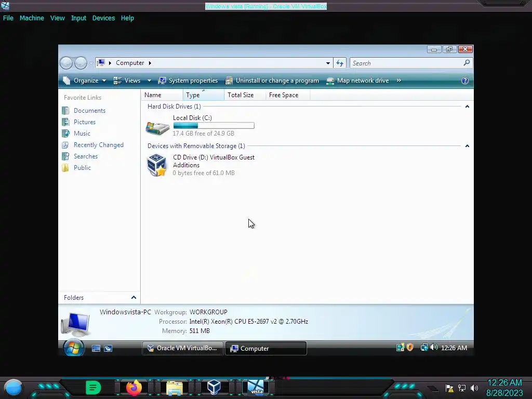Click the Vista VM host taskbar icon
This screenshot has width=532, height=399.
[256, 387]
